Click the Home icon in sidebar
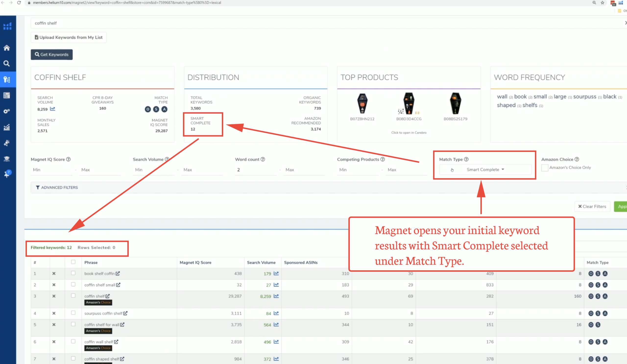The height and width of the screenshot is (364, 627). (7, 48)
